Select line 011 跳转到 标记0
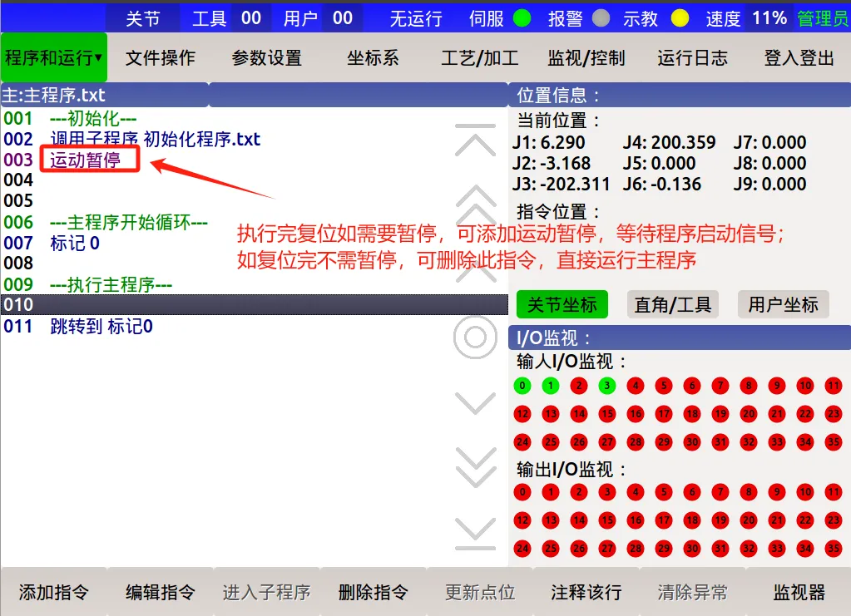This screenshot has width=851, height=616. 255,326
